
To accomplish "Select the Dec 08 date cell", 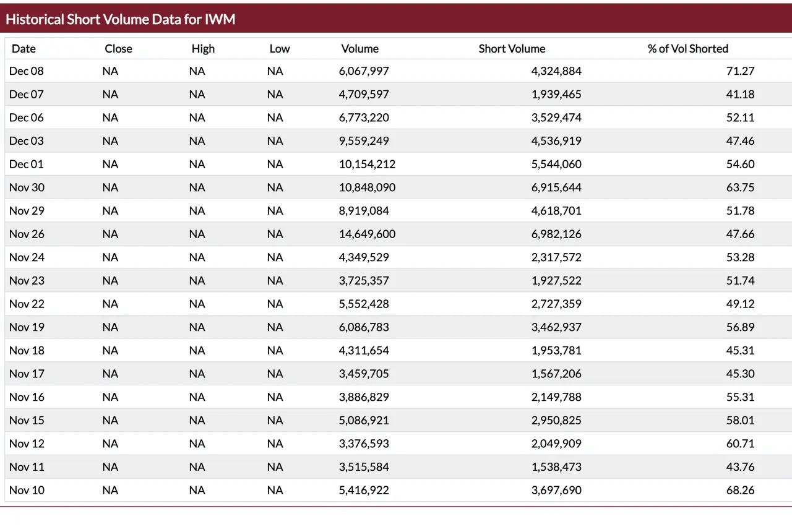I will [27, 71].
